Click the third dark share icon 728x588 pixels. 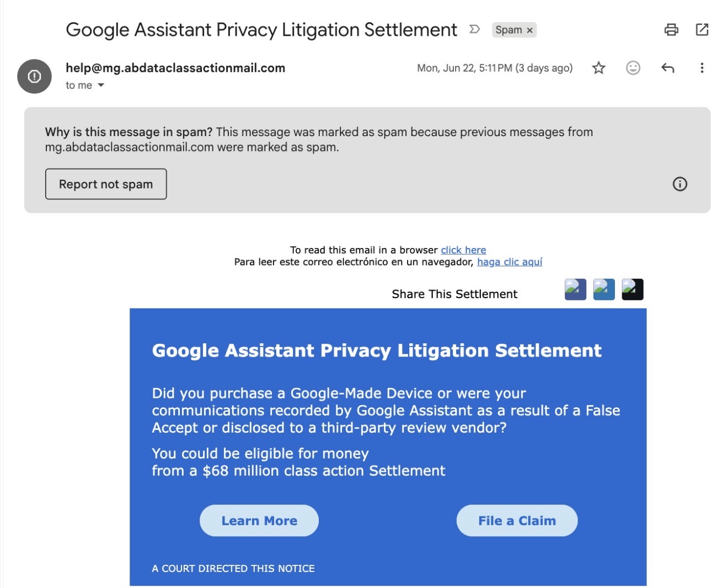point(633,289)
